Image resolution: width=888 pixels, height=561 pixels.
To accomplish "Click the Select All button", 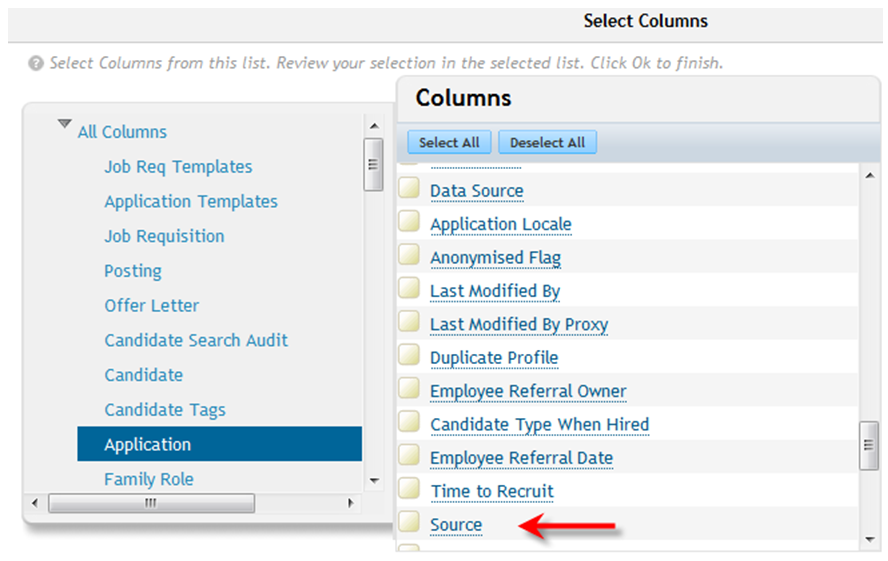I will (x=449, y=142).
